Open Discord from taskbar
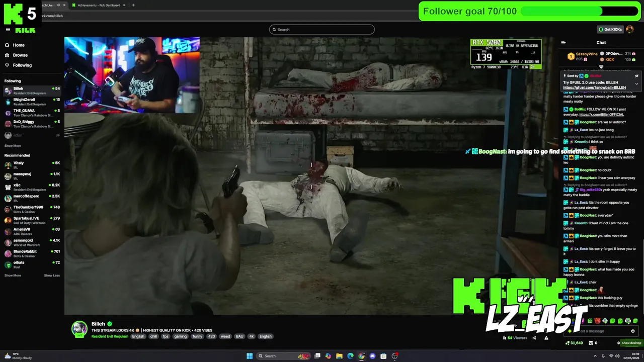The image size is (644, 362). pos(372,356)
